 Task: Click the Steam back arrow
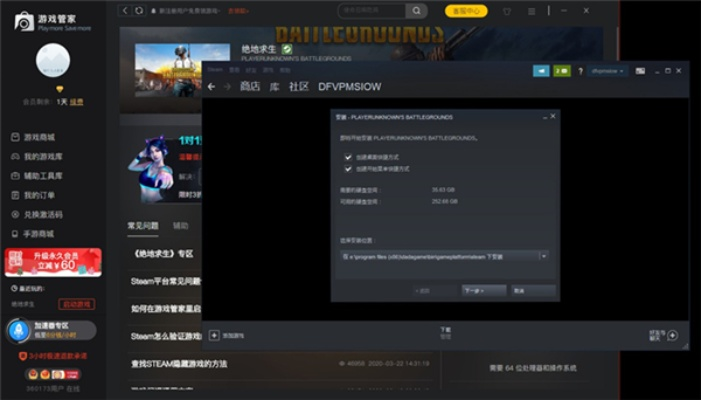click(211, 87)
